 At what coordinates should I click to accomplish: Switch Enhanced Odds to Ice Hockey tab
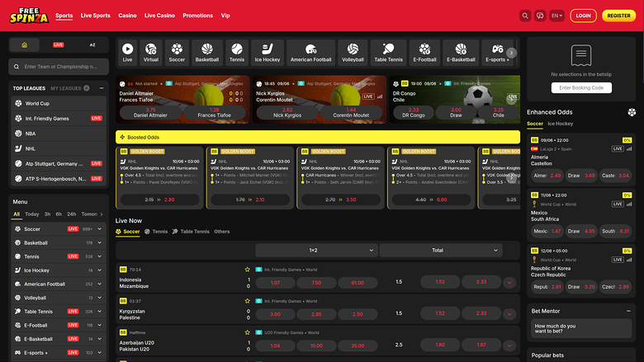tap(561, 124)
